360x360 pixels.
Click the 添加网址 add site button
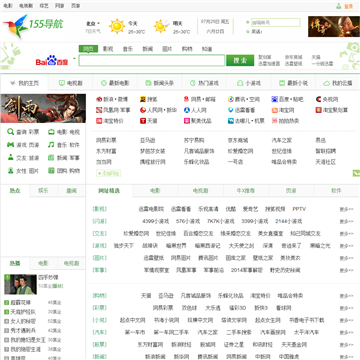tap(108, 173)
